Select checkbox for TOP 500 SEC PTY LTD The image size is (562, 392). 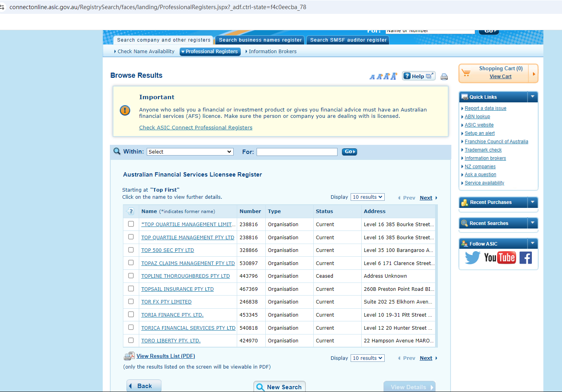(x=131, y=250)
